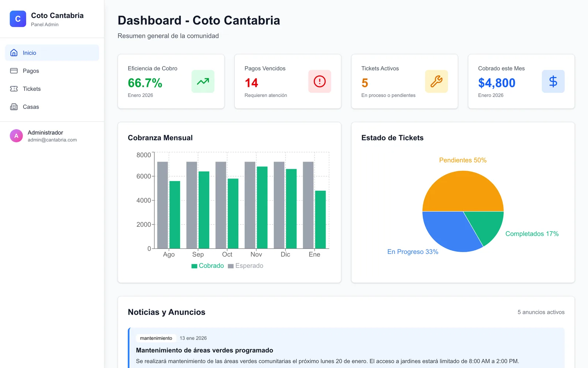Click the ticket icon beside Tickets
The height and width of the screenshot is (368, 588).
click(x=14, y=89)
